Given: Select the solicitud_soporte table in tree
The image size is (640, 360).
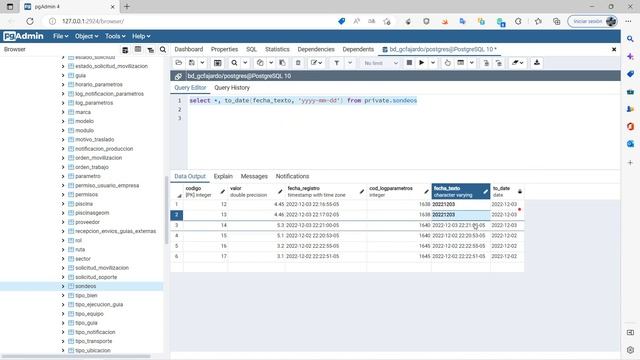Looking at the screenshot, I should pyautogui.click(x=96, y=277).
